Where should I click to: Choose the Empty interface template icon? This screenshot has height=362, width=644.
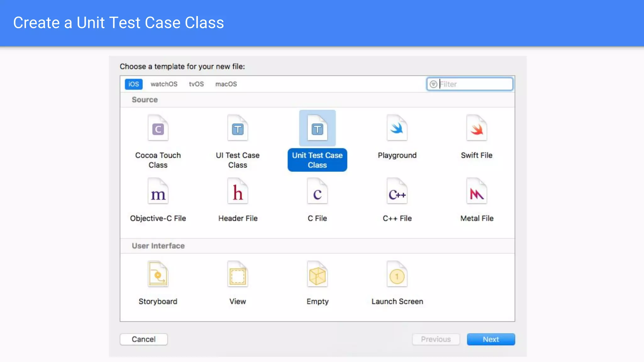coord(317,274)
